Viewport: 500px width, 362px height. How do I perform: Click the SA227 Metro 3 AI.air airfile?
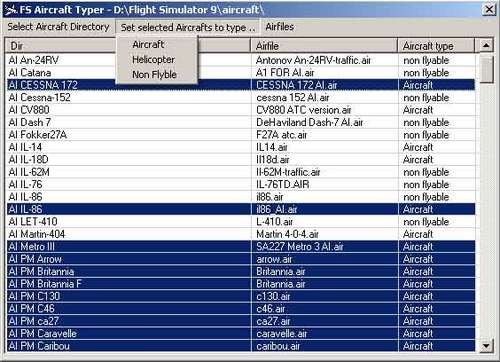(x=300, y=247)
